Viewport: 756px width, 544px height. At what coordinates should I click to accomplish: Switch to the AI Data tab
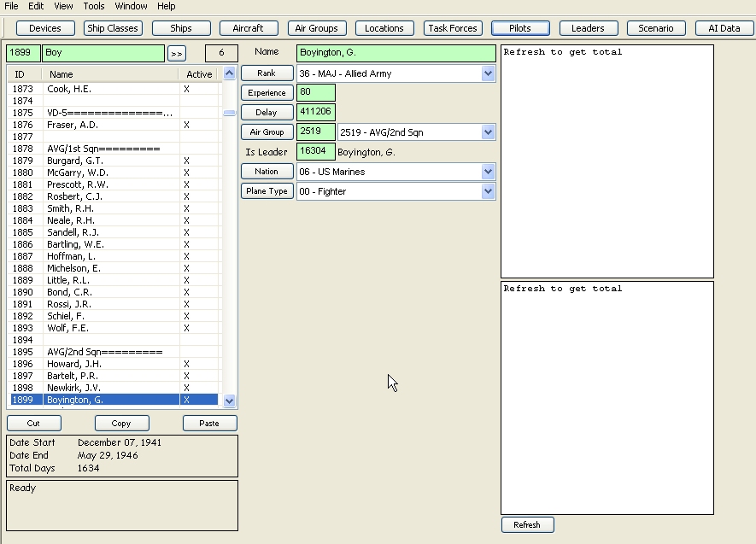pos(723,27)
